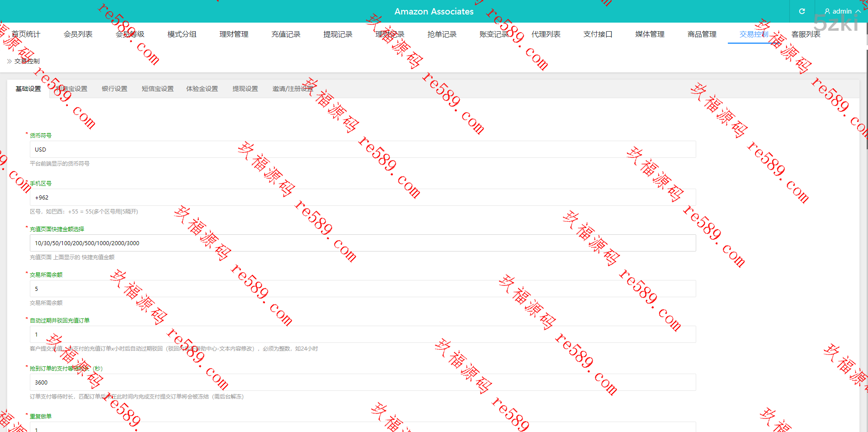
Task: Switch to the 银行设置 tab
Action: click(x=114, y=89)
